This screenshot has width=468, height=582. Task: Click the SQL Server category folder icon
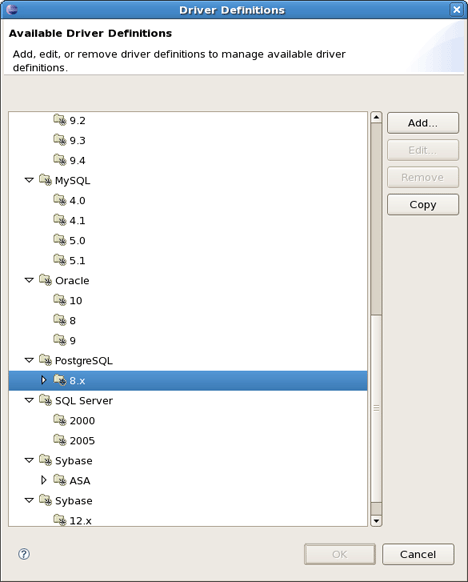tap(45, 400)
